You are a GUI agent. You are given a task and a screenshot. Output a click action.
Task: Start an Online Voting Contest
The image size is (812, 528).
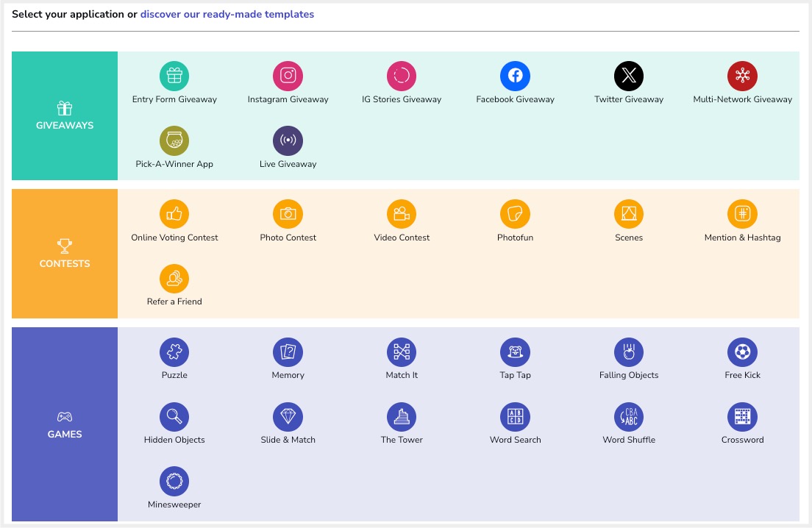174,215
